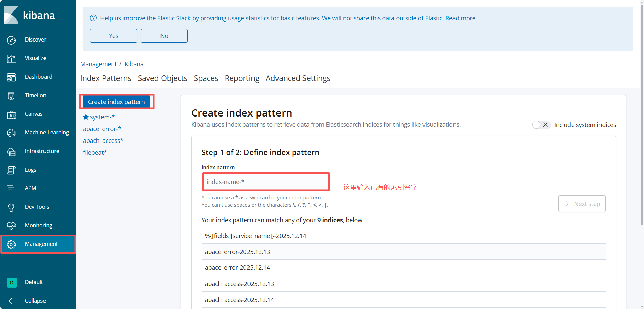Click the Management gear icon
The image size is (644, 309).
11,244
